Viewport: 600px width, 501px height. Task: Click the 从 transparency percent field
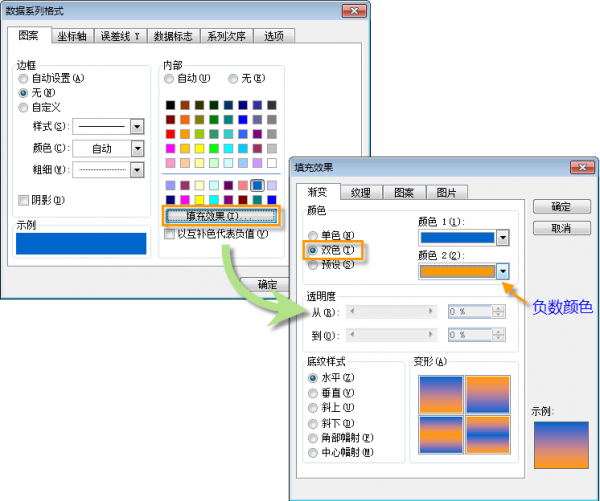tap(470, 312)
